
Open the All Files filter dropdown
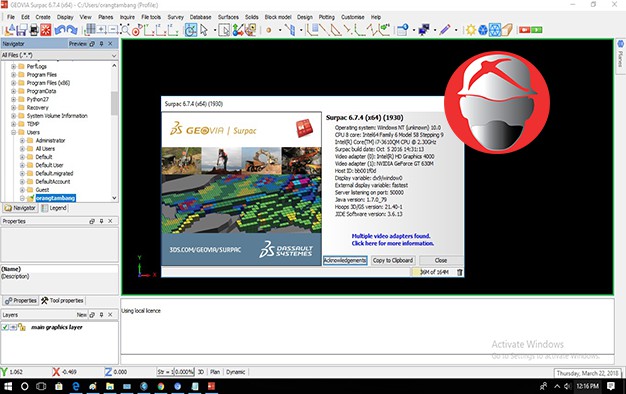pyautogui.click(x=114, y=55)
